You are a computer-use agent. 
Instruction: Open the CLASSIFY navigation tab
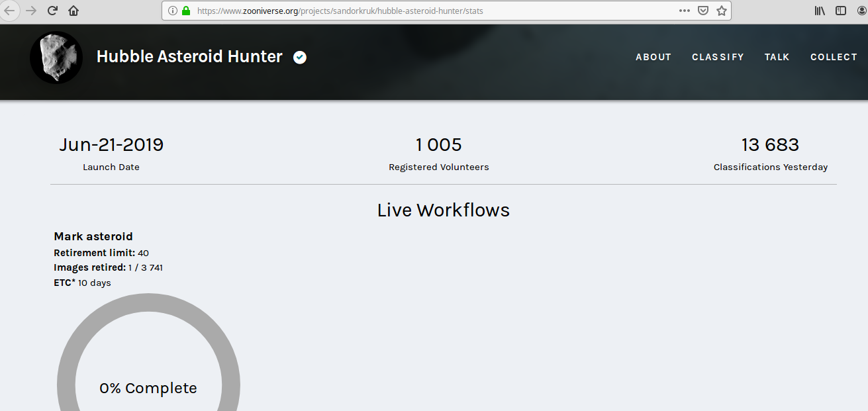click(718, 57)
